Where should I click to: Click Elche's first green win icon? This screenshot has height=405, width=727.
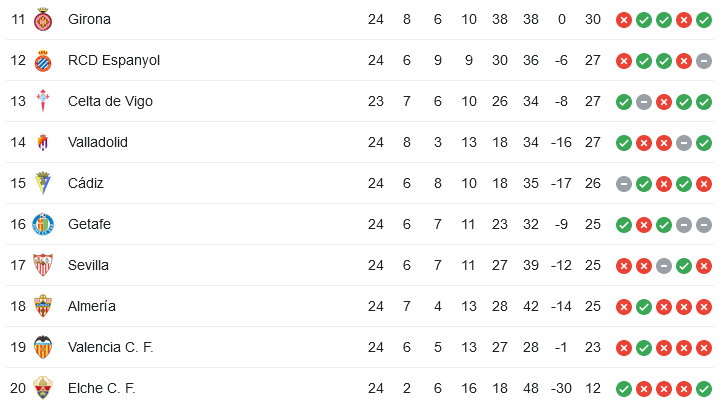[624, 389]
